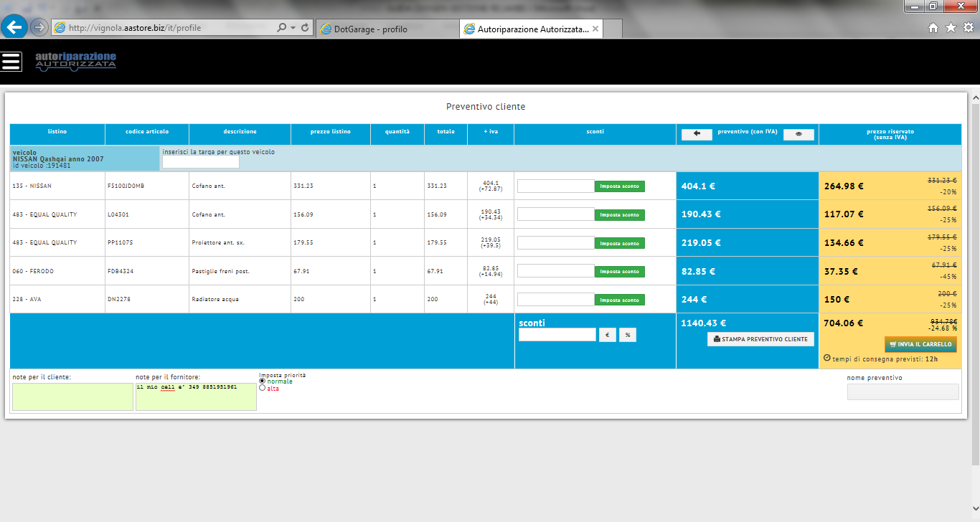Switch to DotGarage - profilo tab
Viewport: 980px width, 522px height.
387,29
